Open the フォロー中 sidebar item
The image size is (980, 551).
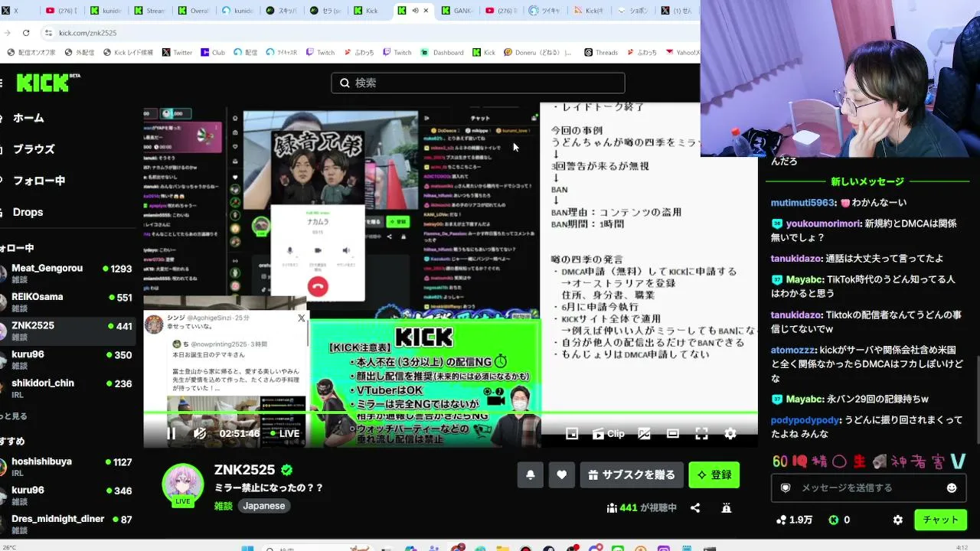click(x=39, y=181)
